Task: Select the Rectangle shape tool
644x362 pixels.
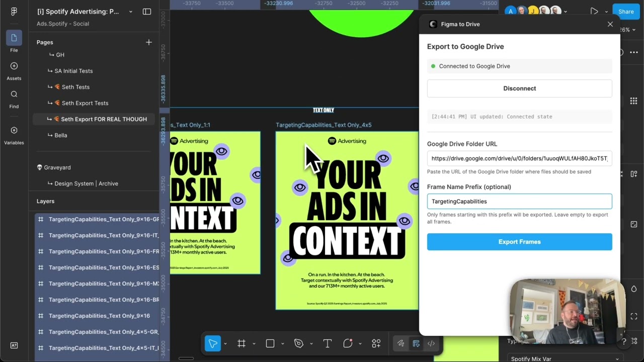Action: pyautogui.click(x=270, y=343)
